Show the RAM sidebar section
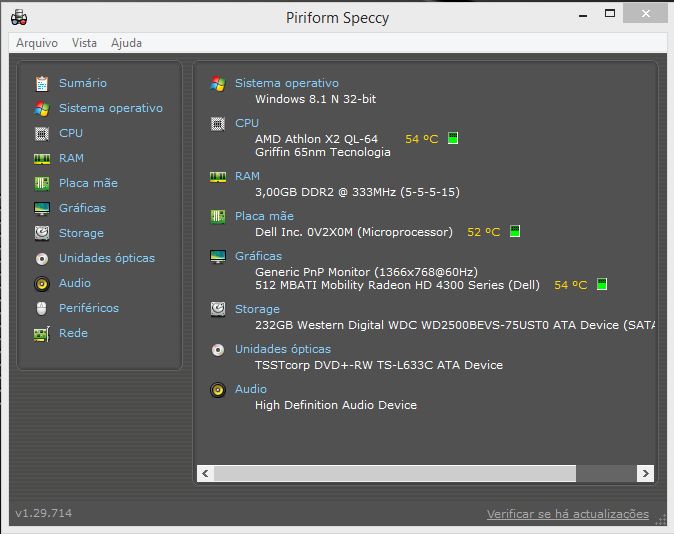The image size is (674, 534). click(x=71, y=158)
